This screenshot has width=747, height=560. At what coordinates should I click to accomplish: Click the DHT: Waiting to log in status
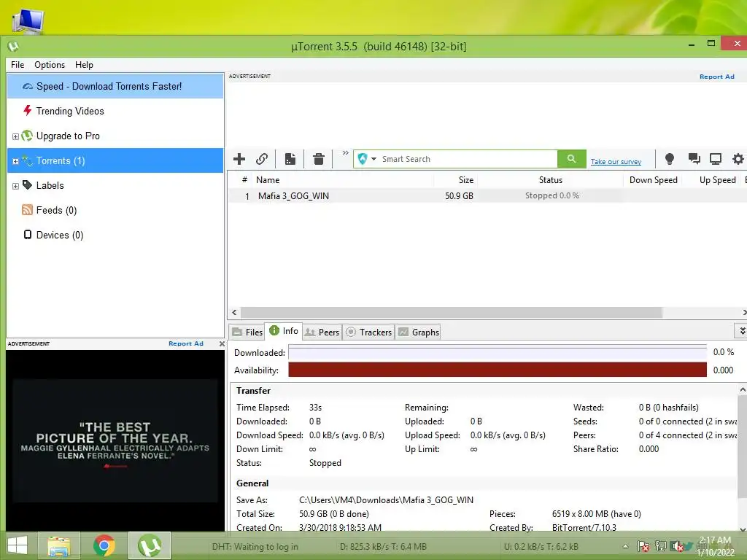(255, 547)
